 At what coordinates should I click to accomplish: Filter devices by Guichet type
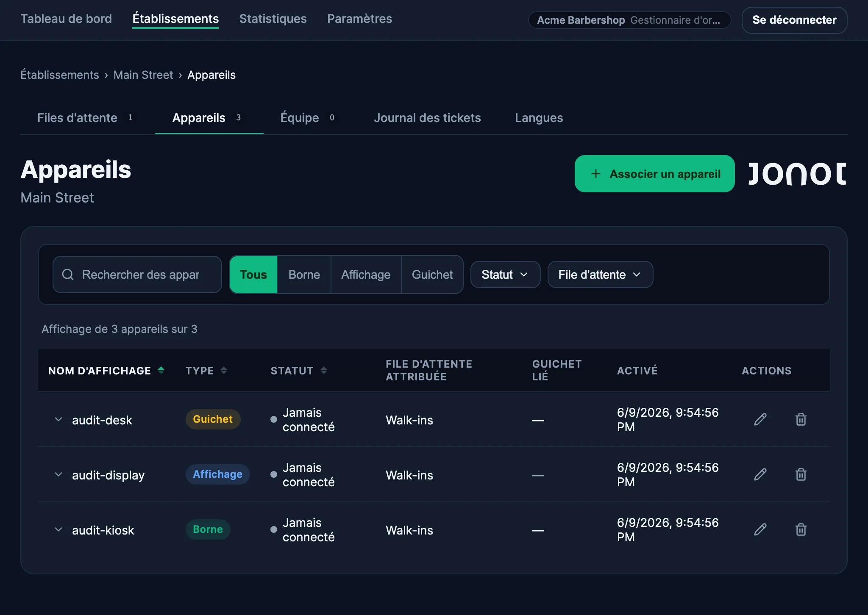tap(432, 274)
